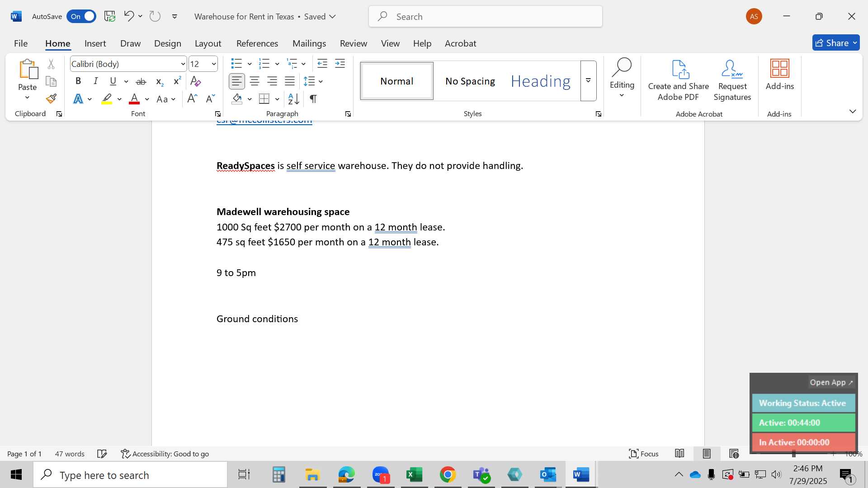
Task: Click the Cut scissors icon
Action: (x=51, y=64)
